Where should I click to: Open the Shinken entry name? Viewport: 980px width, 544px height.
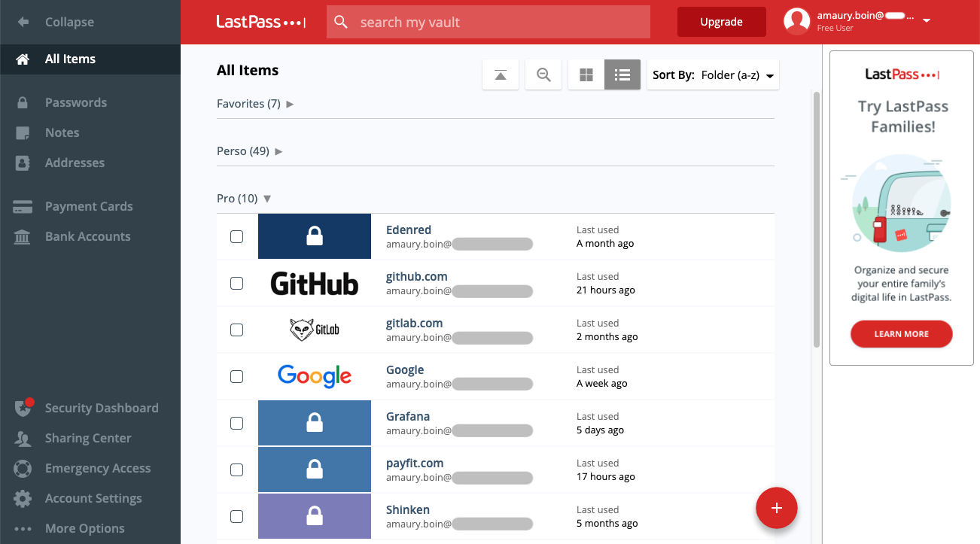(408, 510)
